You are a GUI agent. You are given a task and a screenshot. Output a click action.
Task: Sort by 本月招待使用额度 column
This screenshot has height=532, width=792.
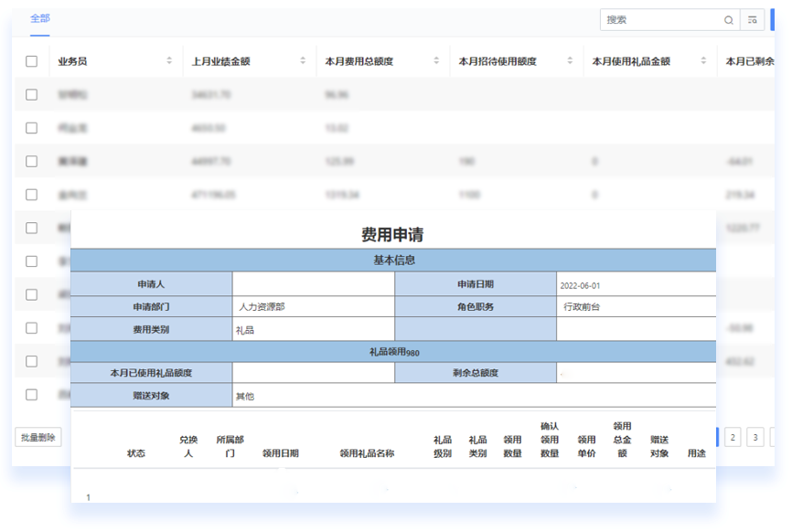(x=570, y=61)
